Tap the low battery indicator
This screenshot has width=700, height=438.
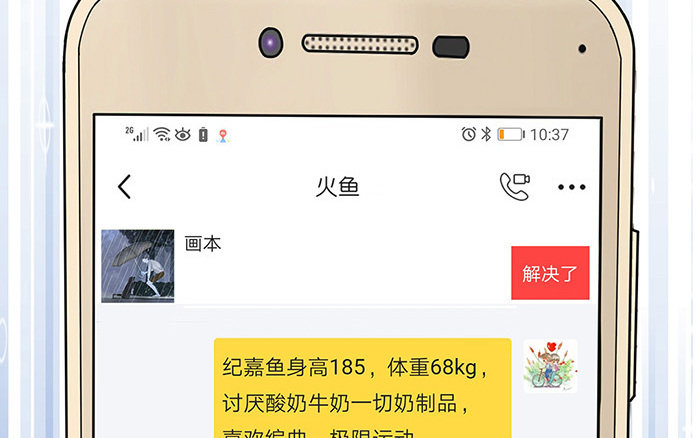(x=511, y=134)
